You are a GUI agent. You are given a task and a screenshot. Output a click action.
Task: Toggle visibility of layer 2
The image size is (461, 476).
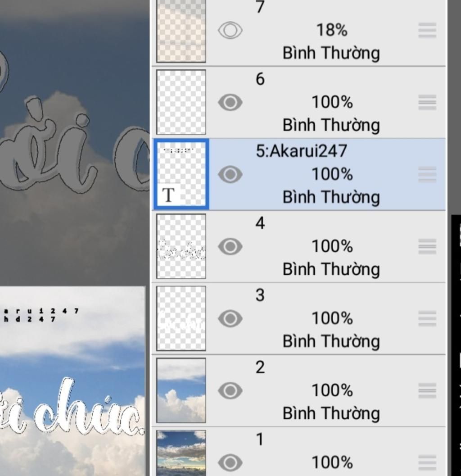point(230,390)
